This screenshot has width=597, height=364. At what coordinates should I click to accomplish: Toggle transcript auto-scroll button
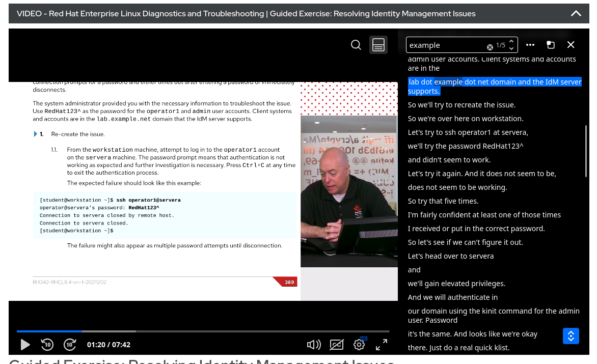pos(571,336)
